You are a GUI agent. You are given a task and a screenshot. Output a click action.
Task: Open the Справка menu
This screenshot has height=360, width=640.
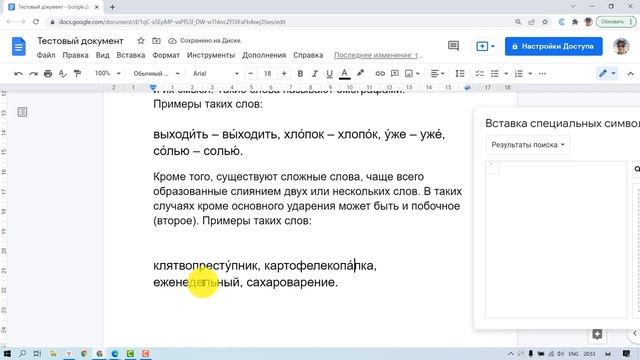pos(308,55)
